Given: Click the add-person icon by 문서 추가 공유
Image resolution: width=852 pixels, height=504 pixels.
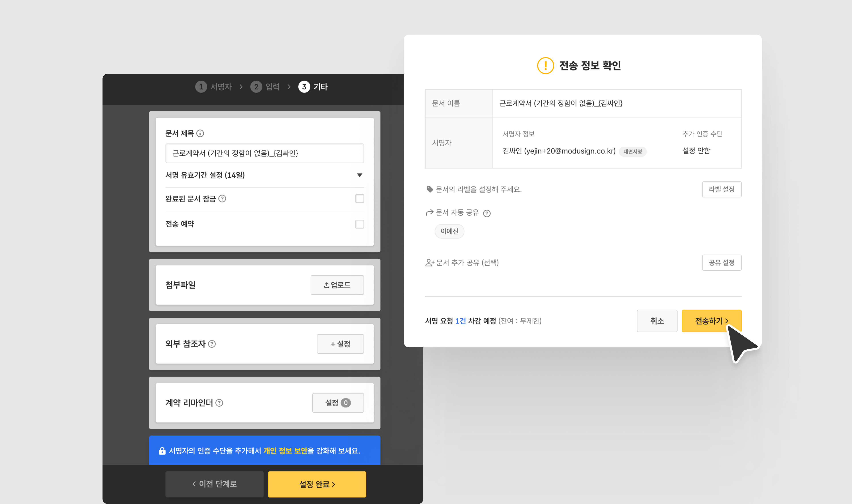Looking at the screenshot, I should click(x=430, y=262).
